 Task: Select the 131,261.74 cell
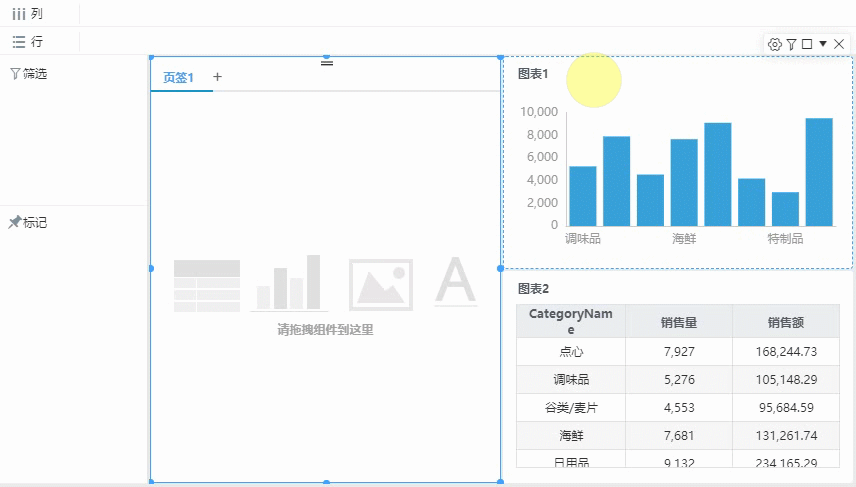click(x=786, y=436)
